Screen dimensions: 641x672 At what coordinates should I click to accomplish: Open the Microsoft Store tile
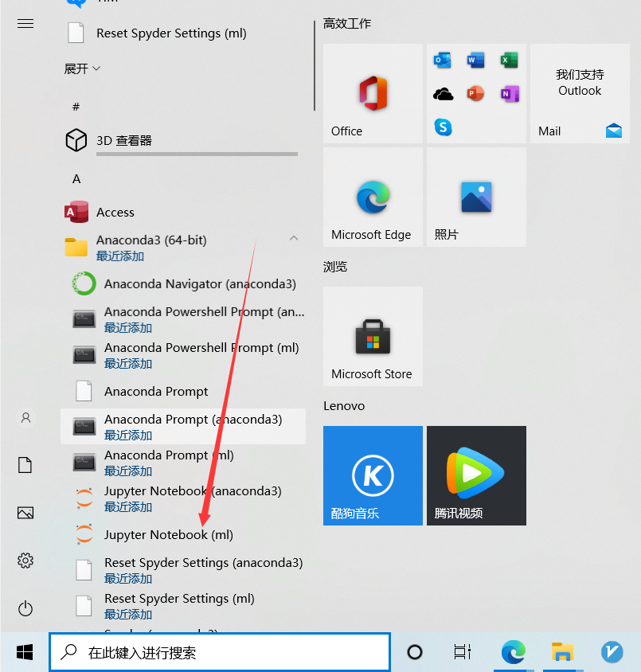[373, 337]
